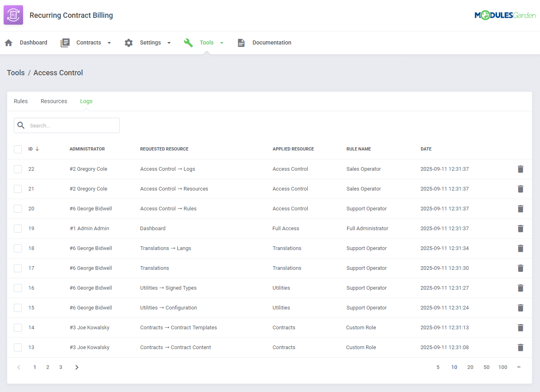Screen dimensions: 540x392
Task: Delete log entry 15
Action: [521, 308]
